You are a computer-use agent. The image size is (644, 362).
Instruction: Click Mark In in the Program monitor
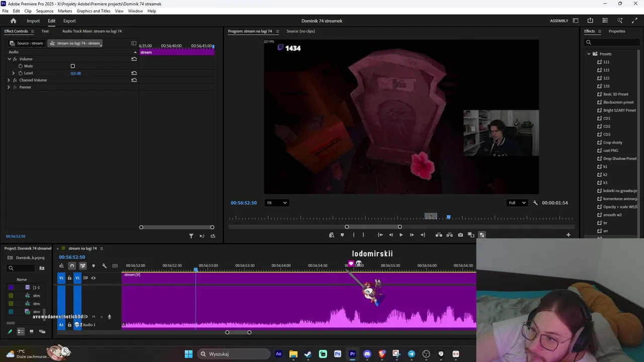pos(353,235)
